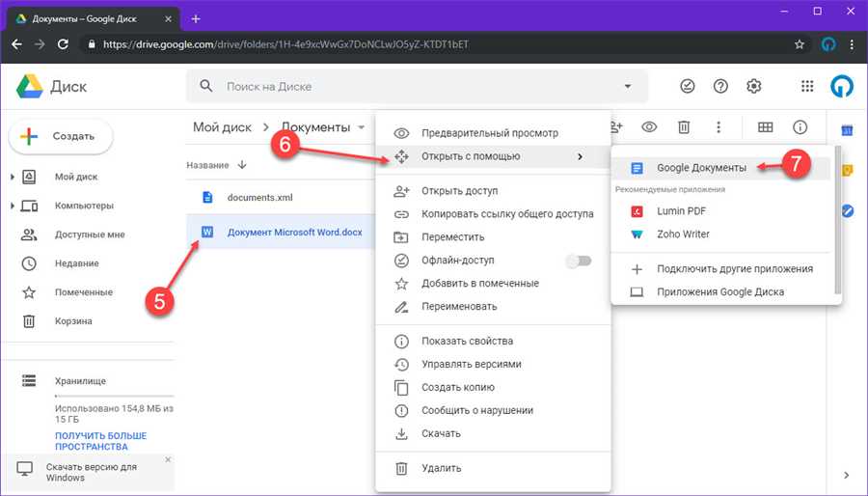The width and height of the screenshot is (868, 496).
Task: Select Удалить in context menu
Action: [x=493, y=468]
